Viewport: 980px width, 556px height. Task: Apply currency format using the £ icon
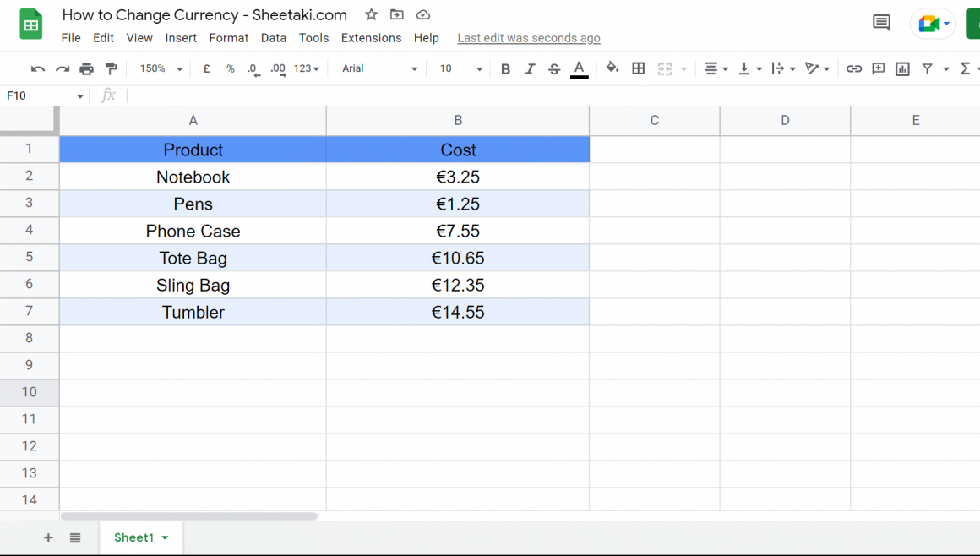point(206,68)
